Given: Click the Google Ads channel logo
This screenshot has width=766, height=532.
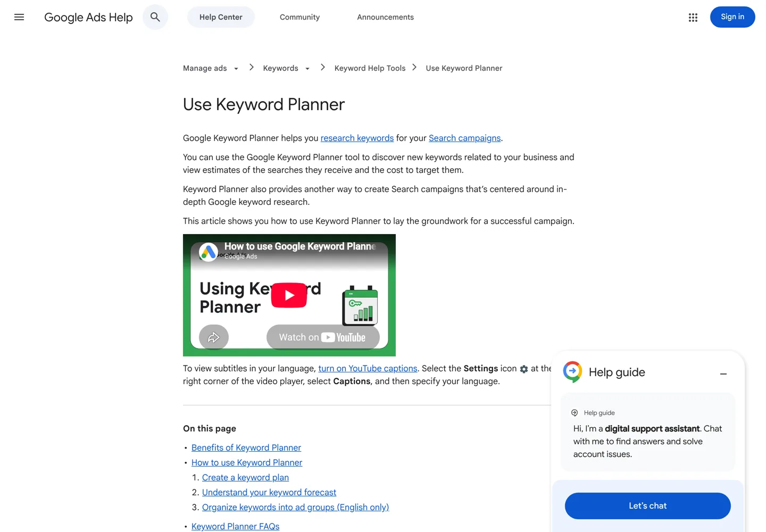Looking at the screenshot, I should (x=209, y=252).
